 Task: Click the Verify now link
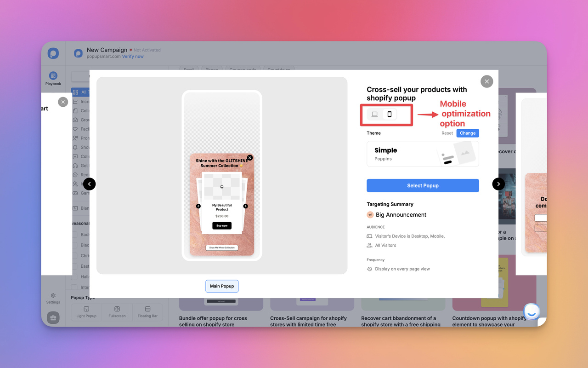(x=133, y=57)
